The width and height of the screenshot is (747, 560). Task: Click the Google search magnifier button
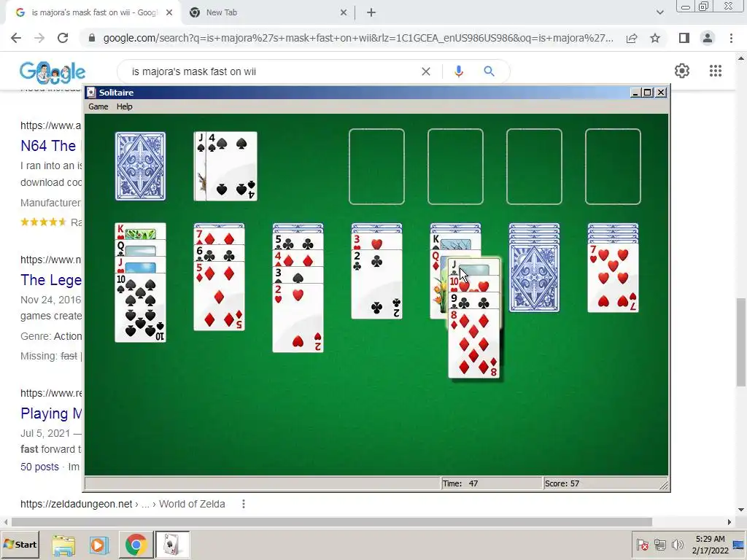coord(489,71)
